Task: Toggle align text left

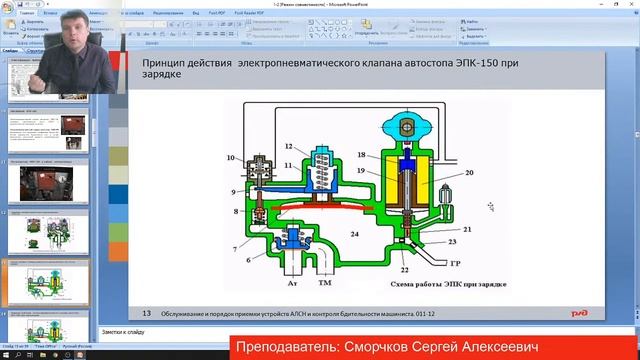Action: click(199, 34)
